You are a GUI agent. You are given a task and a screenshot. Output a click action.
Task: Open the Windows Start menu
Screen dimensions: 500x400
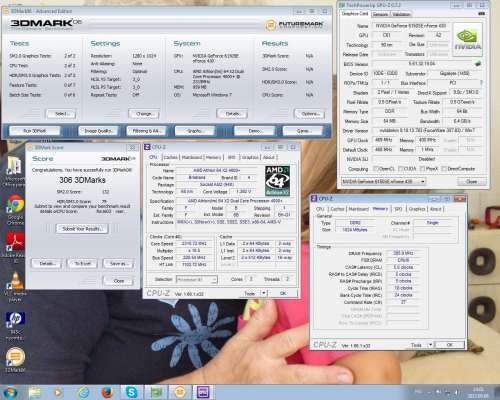click(10, 392)
